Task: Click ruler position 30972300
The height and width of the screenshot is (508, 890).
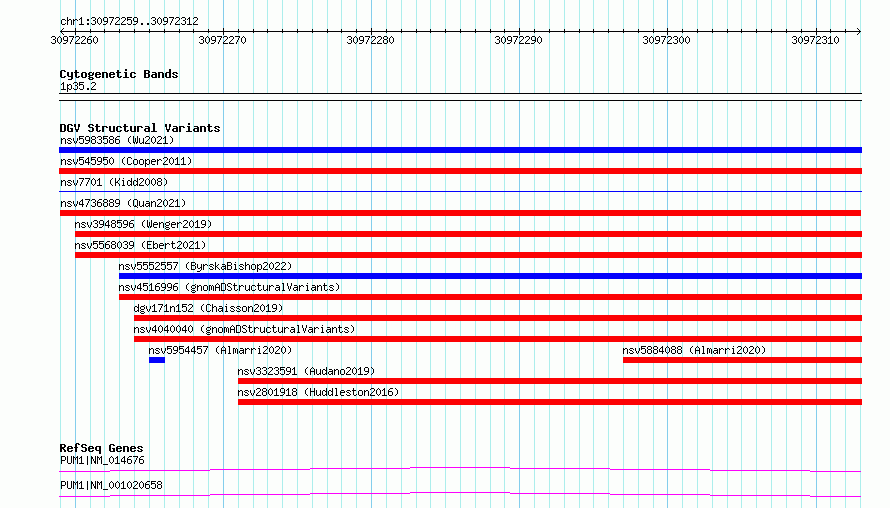Action: [x=666, y=40]
